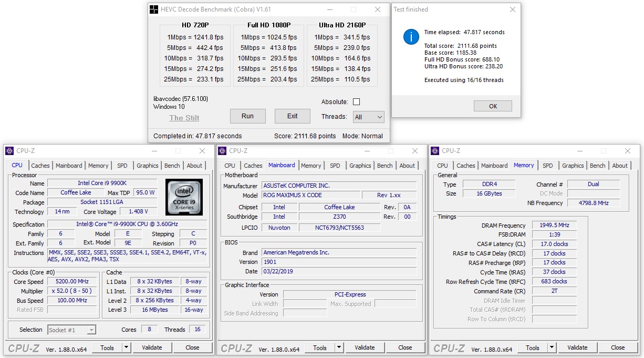
Task: Click Validate in Mainboard CPU-Z window
Action: click(x=365, y=347)
